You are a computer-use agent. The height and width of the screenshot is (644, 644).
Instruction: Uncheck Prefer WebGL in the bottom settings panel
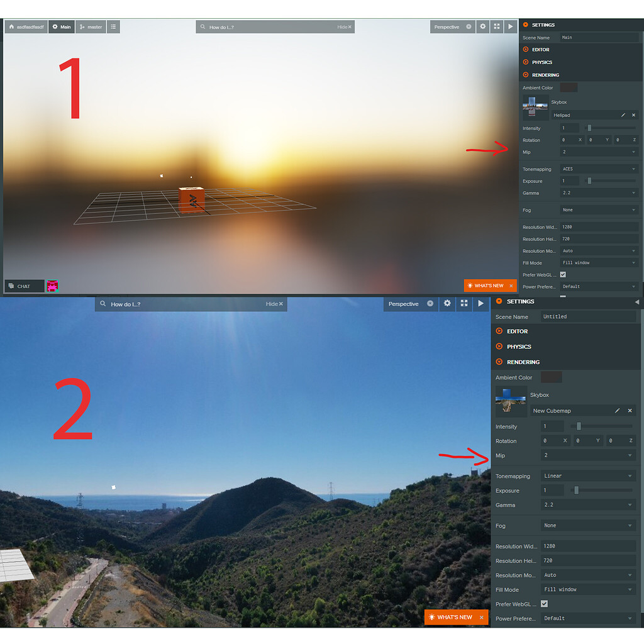point(544,604)
